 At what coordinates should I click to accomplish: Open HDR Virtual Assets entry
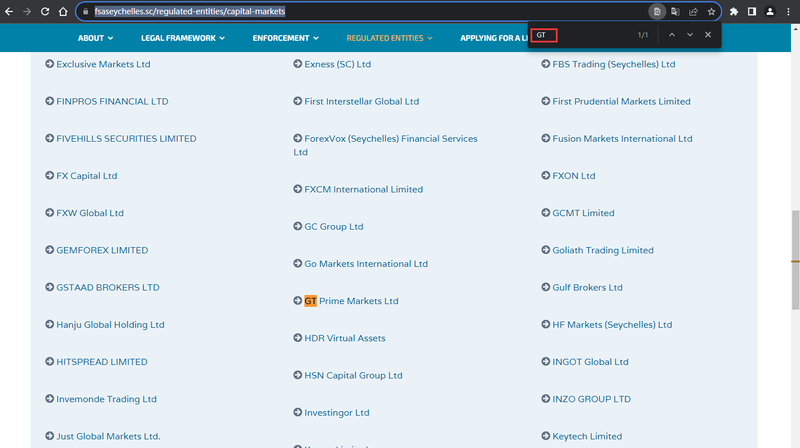[344, 338]
